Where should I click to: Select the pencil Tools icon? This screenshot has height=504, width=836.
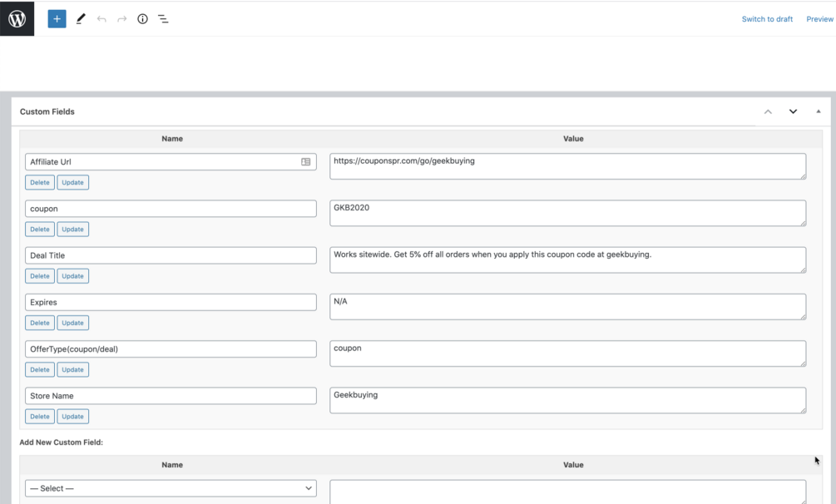(x=81, y=18)
